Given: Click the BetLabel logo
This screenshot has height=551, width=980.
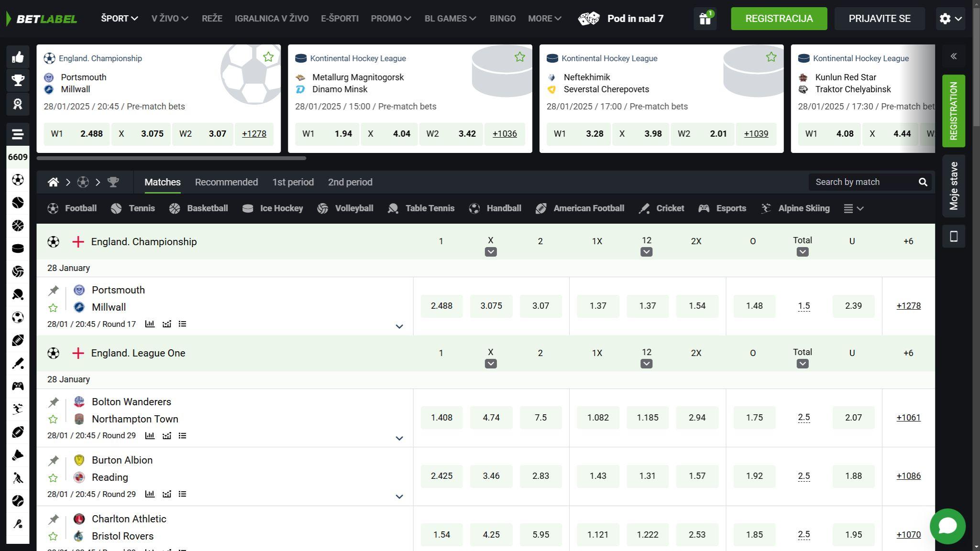Looking at the screenshot, I should pyautogui.click(x=42, y=19).
